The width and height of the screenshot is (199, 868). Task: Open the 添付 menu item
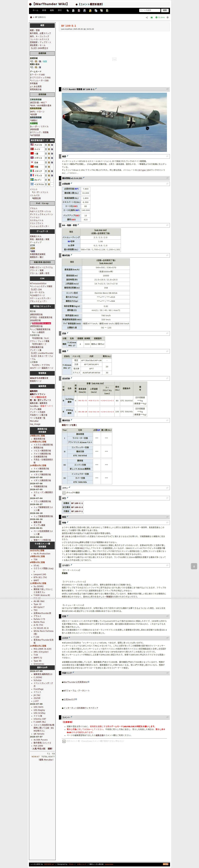pyautogui.click(x=60, y=10)
